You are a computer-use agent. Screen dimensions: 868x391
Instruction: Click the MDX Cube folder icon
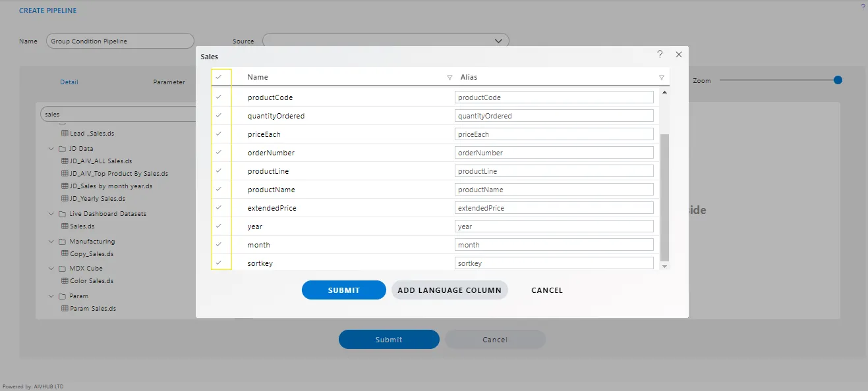(62, 269)
